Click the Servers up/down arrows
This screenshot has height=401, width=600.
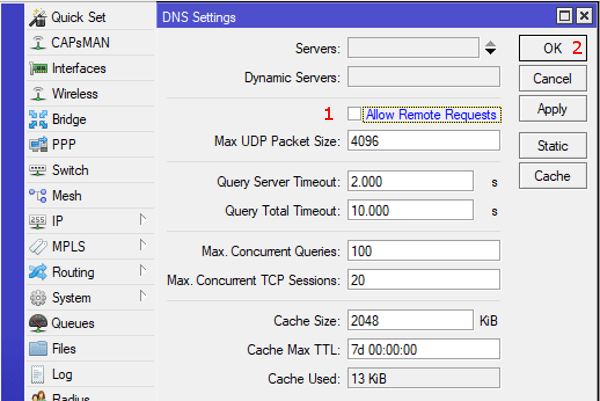pyautogui.click(x=491, y=48)
